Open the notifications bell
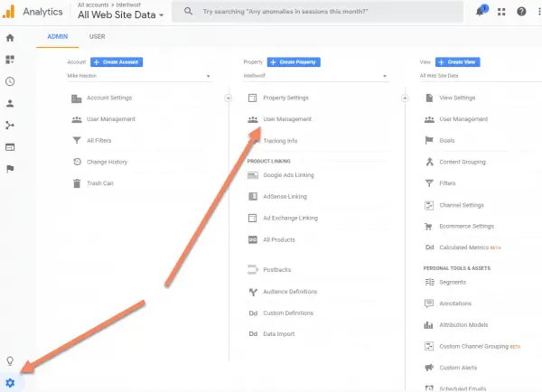 [x=480, y=12]
